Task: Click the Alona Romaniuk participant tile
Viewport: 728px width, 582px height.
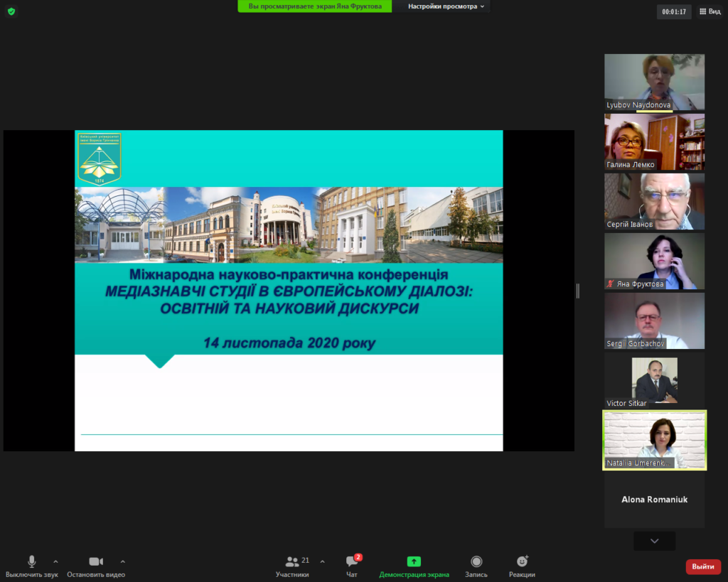Action: coord(654,500)
